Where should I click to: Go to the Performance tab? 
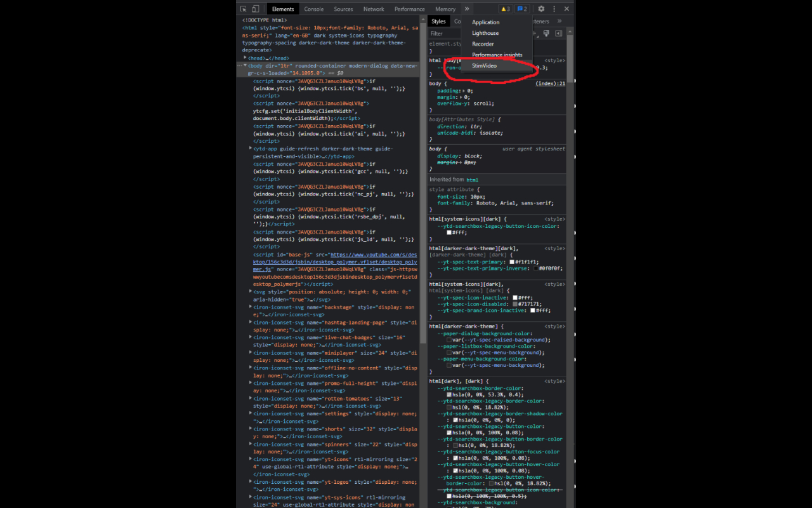click(x=410, y=9)
